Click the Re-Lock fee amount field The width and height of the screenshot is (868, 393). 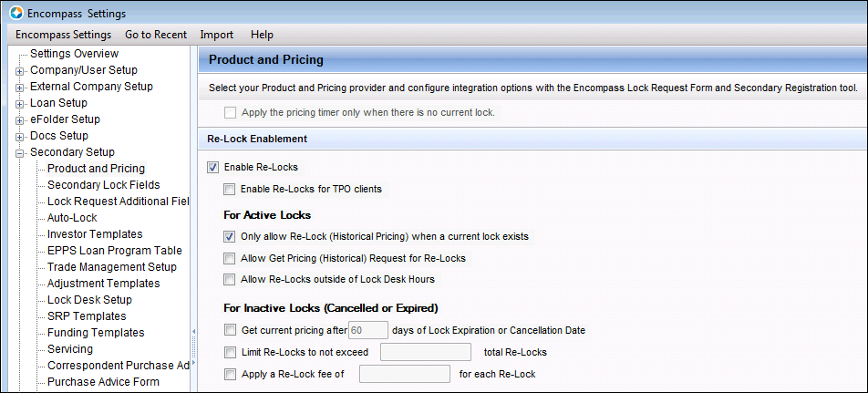pyautogui.click(x=405, y=374)
